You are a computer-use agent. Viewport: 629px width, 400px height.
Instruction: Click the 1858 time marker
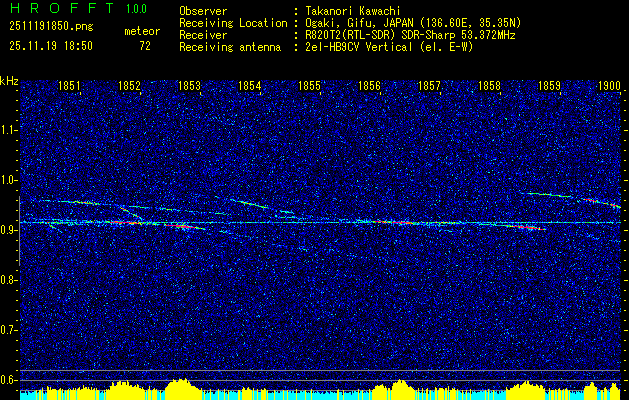coord(489,85)
